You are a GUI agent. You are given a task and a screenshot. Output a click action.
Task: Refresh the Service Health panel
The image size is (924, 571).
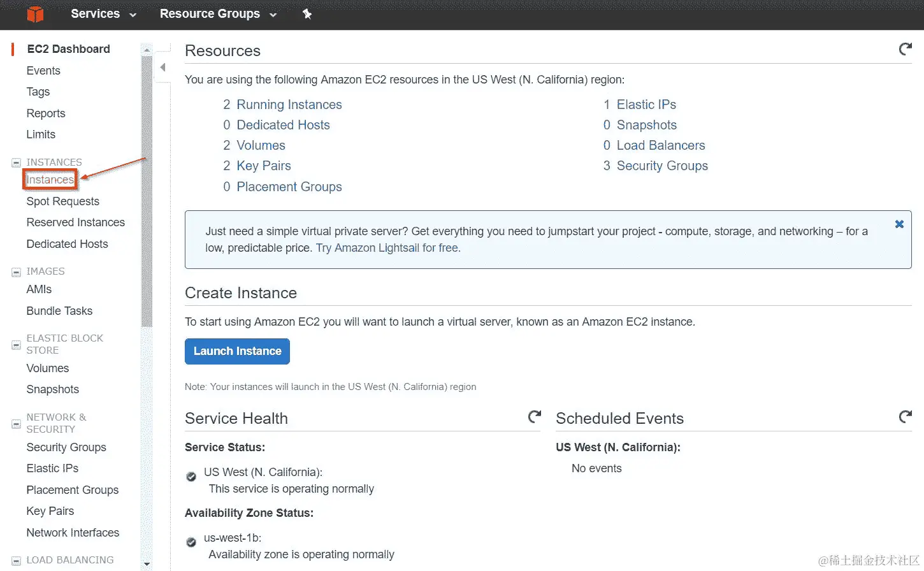point(535,417)
